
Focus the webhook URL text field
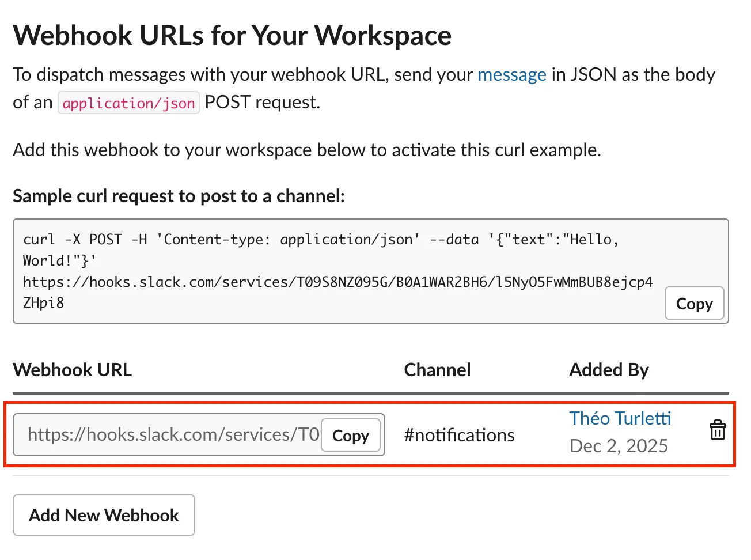(173, 435)
